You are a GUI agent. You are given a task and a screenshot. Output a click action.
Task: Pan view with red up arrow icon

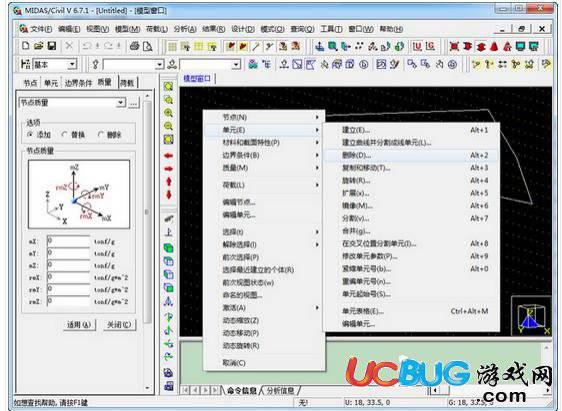pyautogui.click(x=169, y=181)
